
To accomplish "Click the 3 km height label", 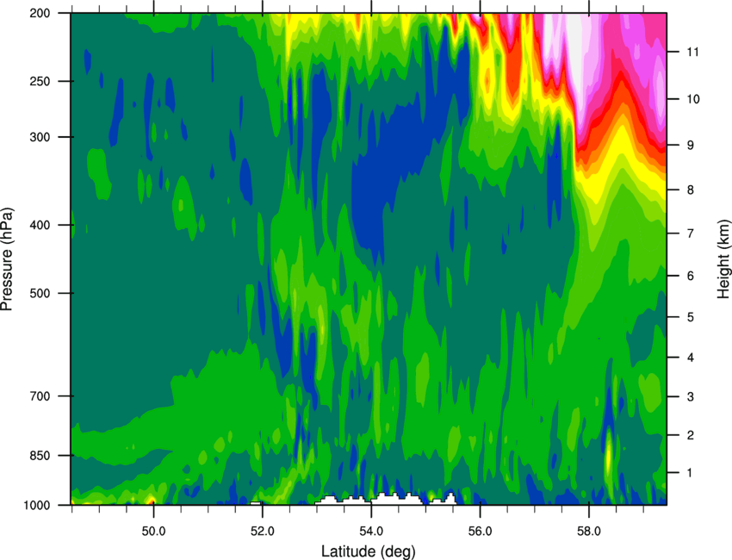I will click(690, 397).
